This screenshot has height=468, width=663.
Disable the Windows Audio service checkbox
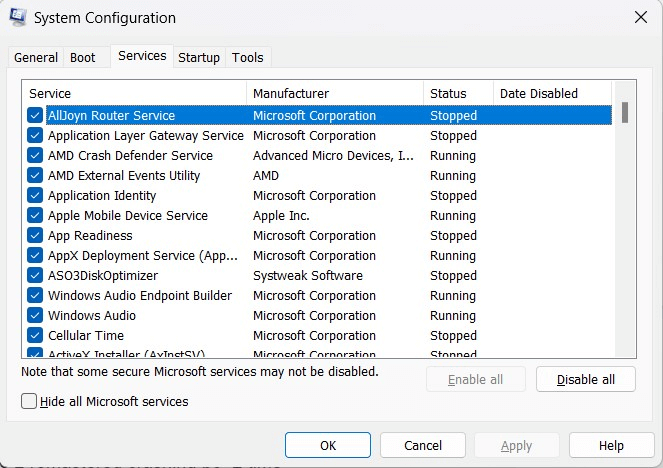pos(35,316)
